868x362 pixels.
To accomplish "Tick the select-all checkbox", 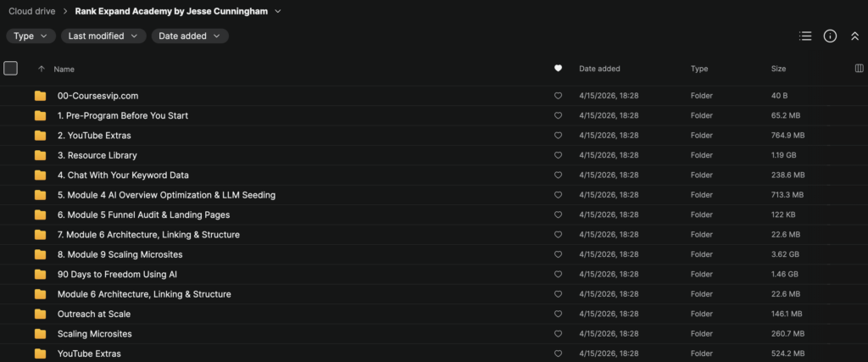I will coord(11,69).
